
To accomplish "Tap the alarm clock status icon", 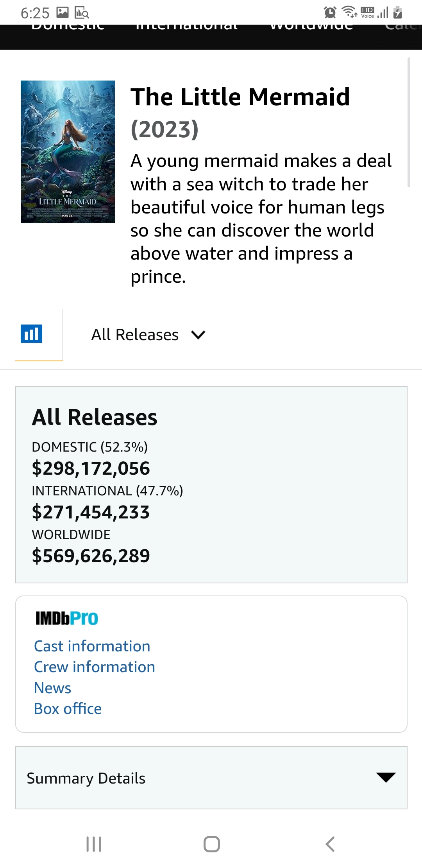I will click(330, 13).
